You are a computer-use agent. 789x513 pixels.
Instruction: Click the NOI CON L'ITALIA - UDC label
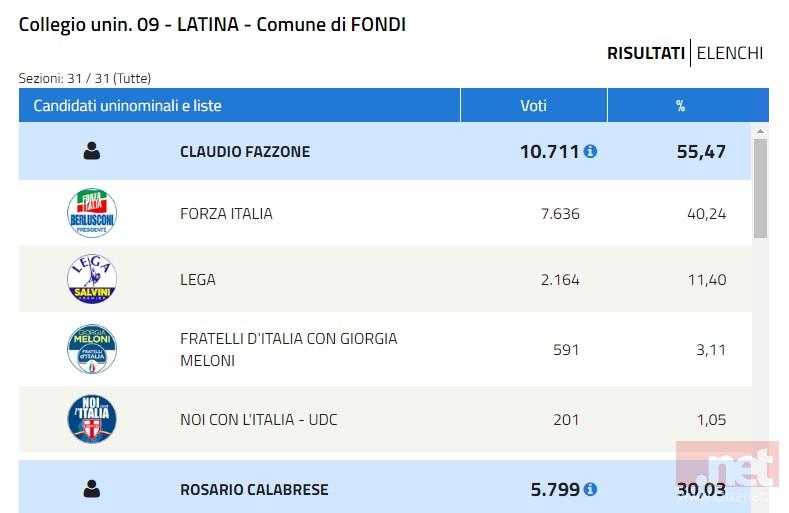(259, 420)
